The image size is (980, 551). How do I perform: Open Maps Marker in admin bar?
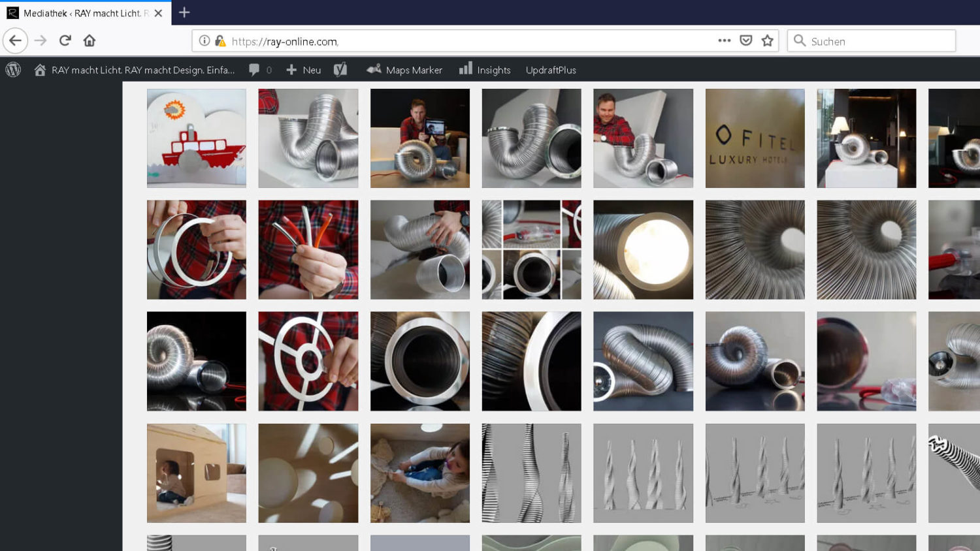(404, 70)
